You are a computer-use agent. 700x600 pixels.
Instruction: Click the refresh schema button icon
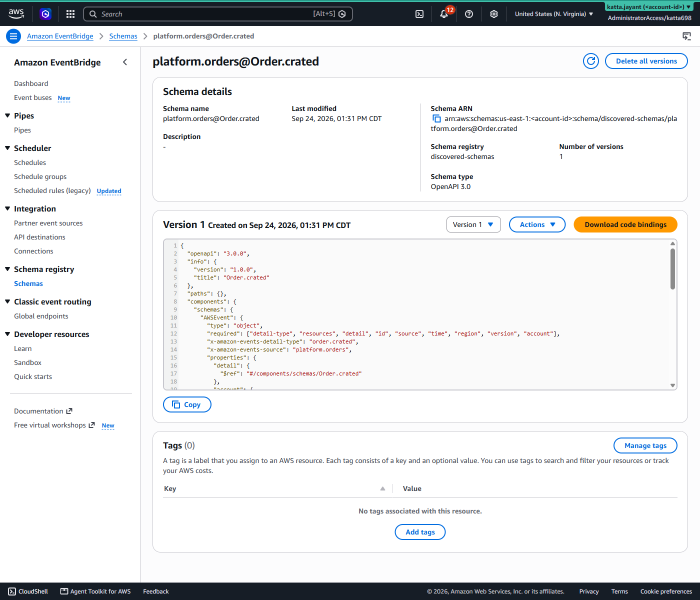click(x=591, y=61)
